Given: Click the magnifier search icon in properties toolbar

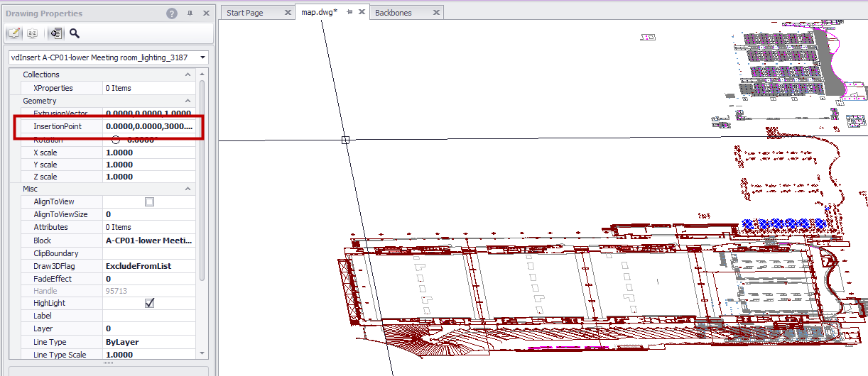Looking at the screenshot, I should [75, 33].
